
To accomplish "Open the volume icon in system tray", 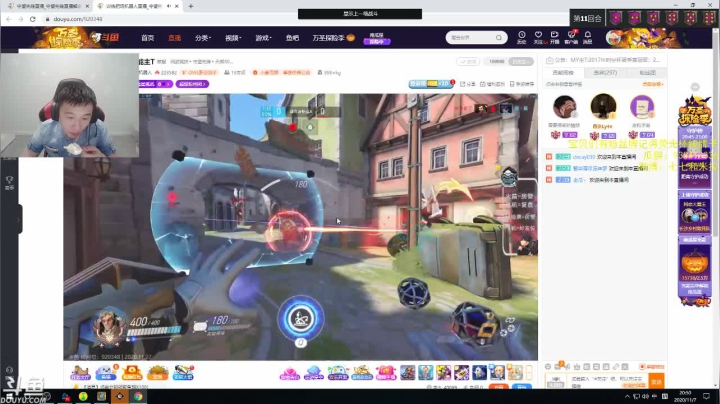I will (x=645, y=396).
